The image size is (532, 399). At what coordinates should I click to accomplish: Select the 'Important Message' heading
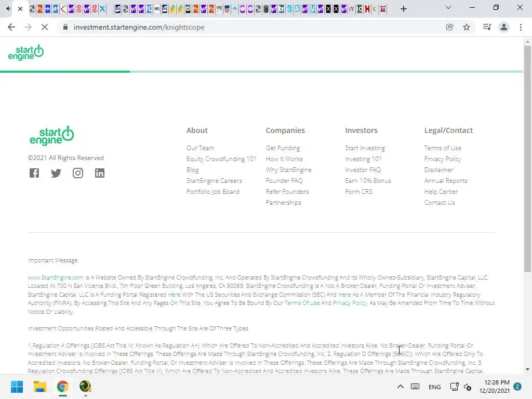click(x=52, y=260)
